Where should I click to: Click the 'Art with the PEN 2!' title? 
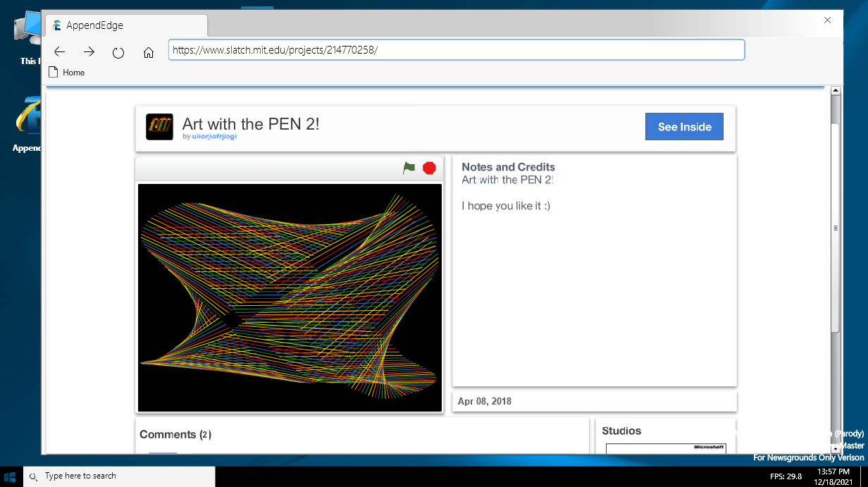(x=251, y=124)
